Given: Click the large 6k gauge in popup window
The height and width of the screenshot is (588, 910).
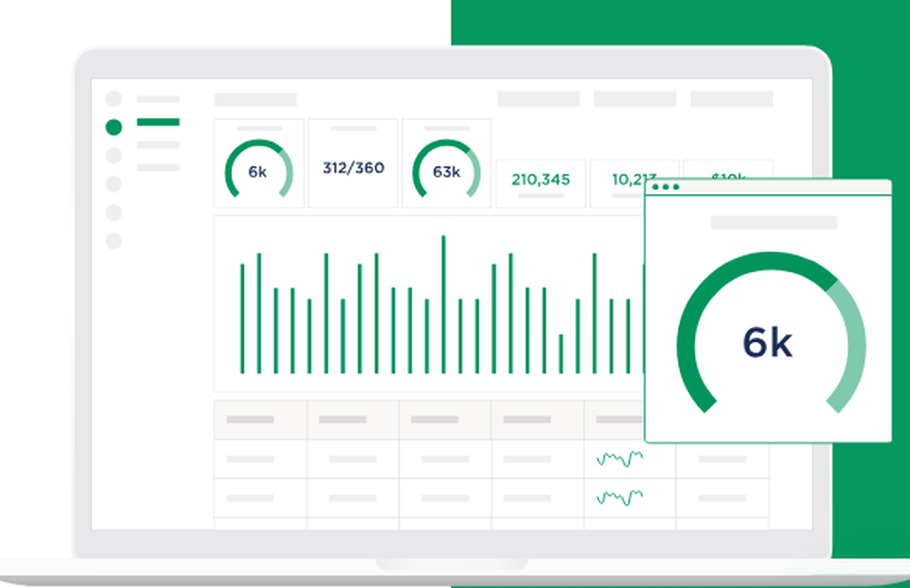Looking at the screenshot, I should (771, 334).
